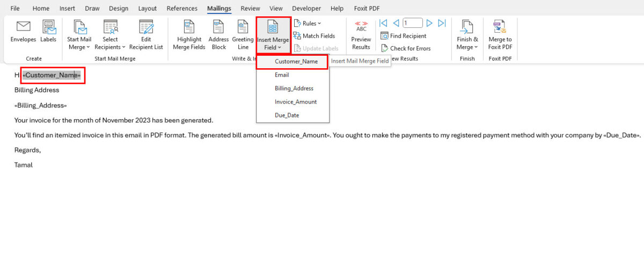644x271 pixels.
Task: Switch to the Developer tab
Action: [306, 9]
